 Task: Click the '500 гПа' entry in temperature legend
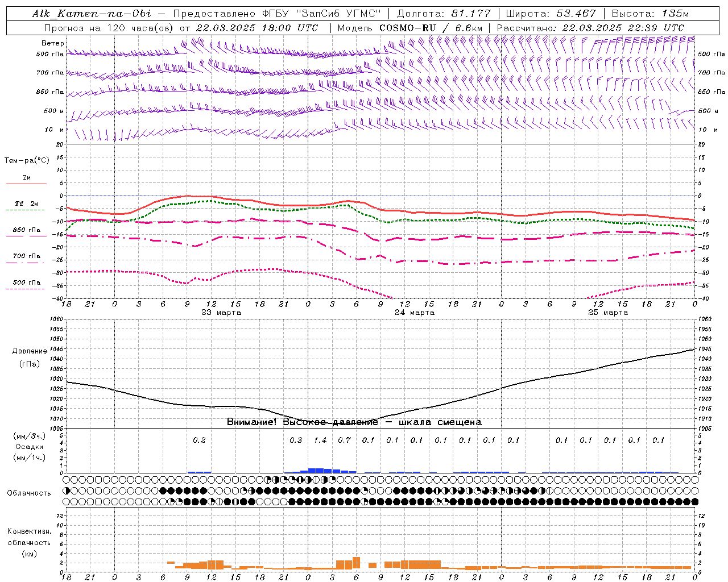pos(27,282)
